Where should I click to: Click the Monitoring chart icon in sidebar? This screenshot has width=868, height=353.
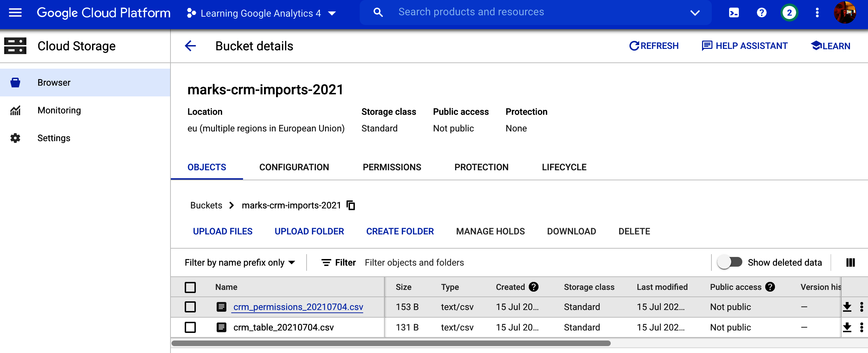pos(15,110)
